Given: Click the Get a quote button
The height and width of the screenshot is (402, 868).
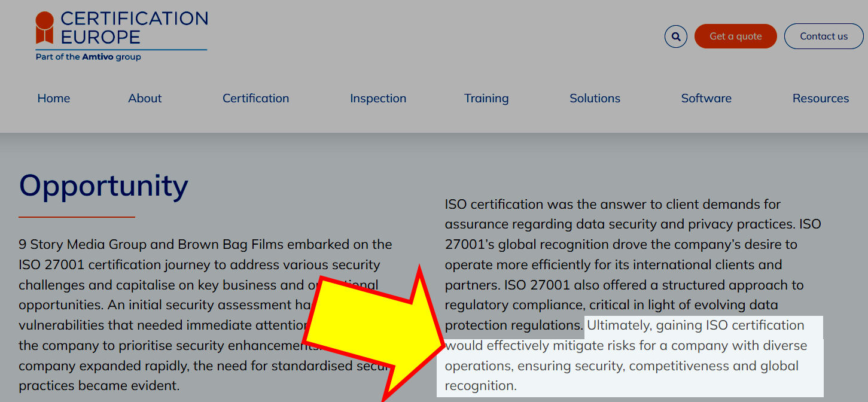Looking at the screenshot, I should click(735, 36).
